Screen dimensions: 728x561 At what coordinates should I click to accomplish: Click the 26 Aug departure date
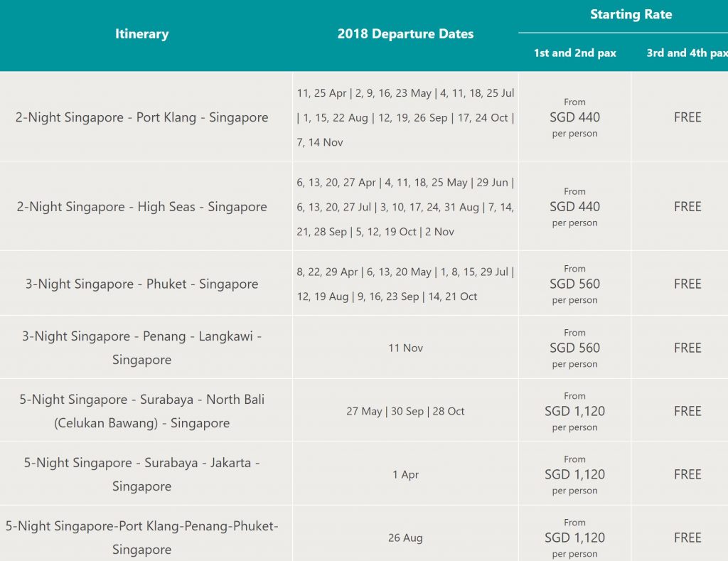coord(405,538)
